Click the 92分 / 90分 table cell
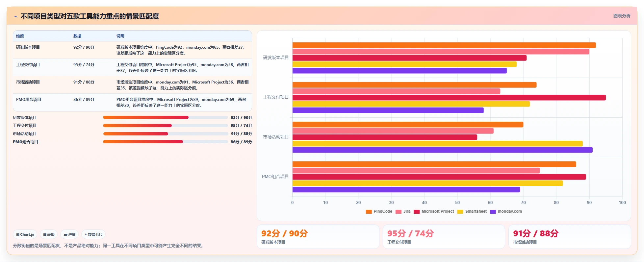The image size is (644, 262). coord(84,47)
